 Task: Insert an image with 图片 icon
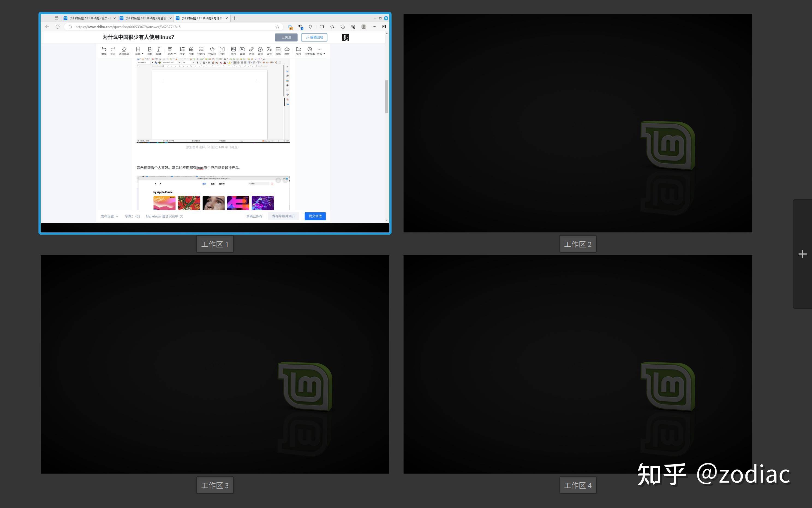[234, 51]
